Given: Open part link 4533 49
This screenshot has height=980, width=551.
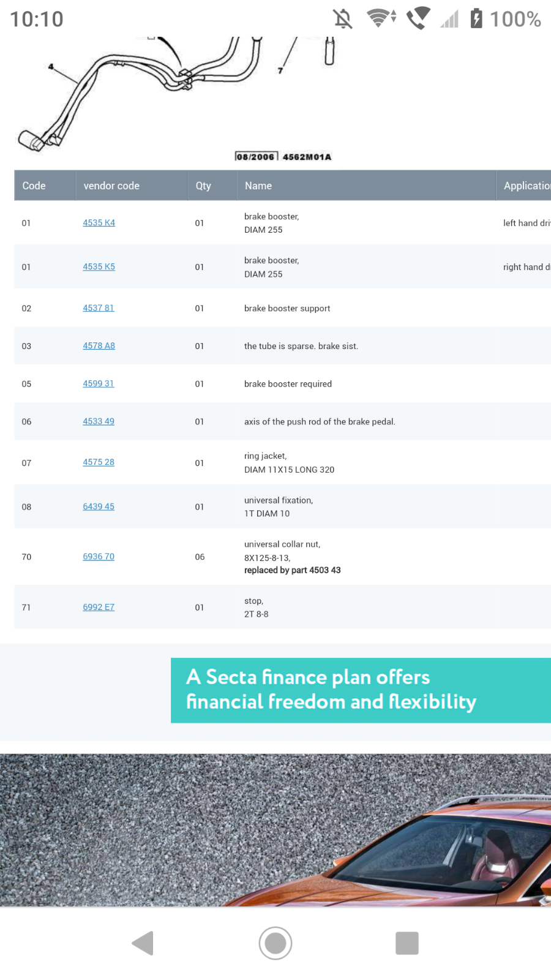Looking at the screenshot, I should pyautogui.click(x=99, y=421).
